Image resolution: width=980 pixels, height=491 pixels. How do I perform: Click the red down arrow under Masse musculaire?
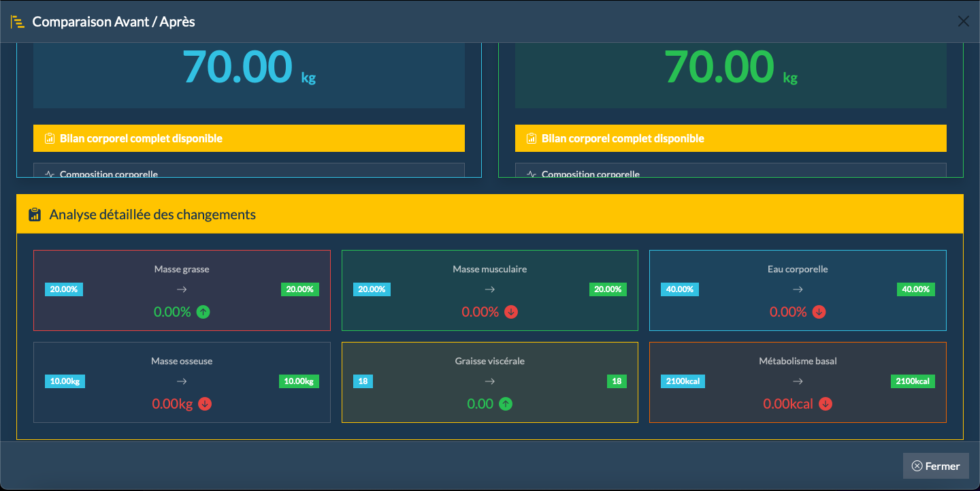tap(511, 312)
